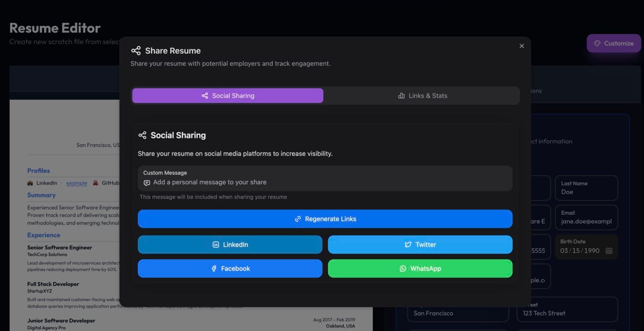Switch to the Links & Stats tab
The image size is (644, 331).
422,96
